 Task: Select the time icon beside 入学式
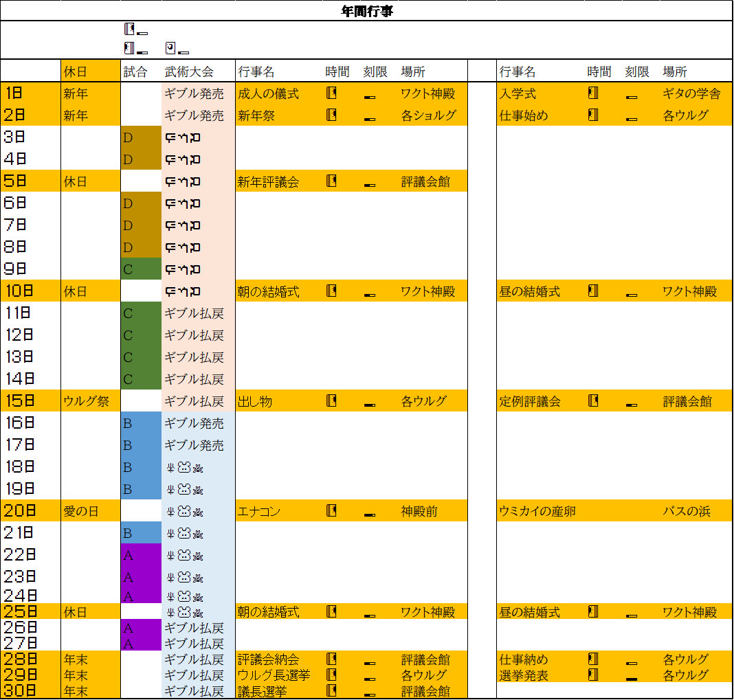coord(593,93)
